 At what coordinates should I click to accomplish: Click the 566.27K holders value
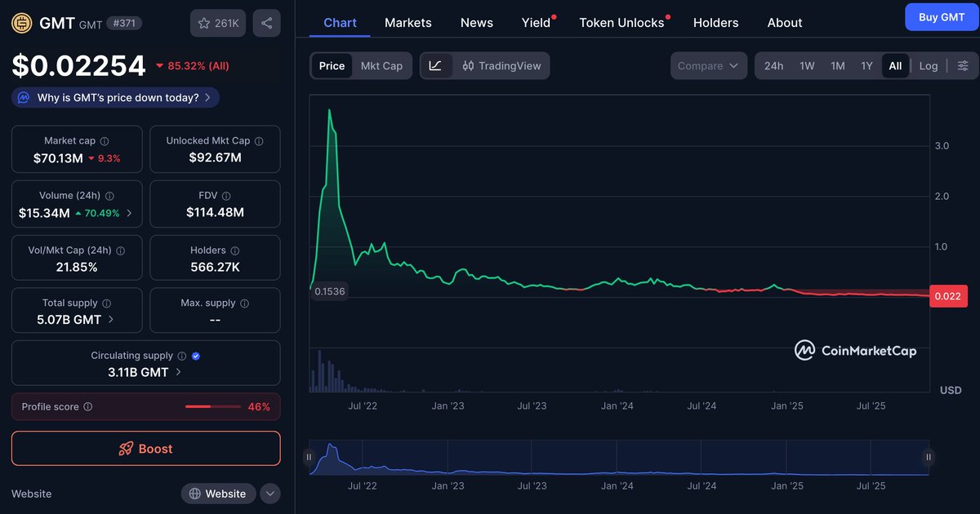pos(215,268)
